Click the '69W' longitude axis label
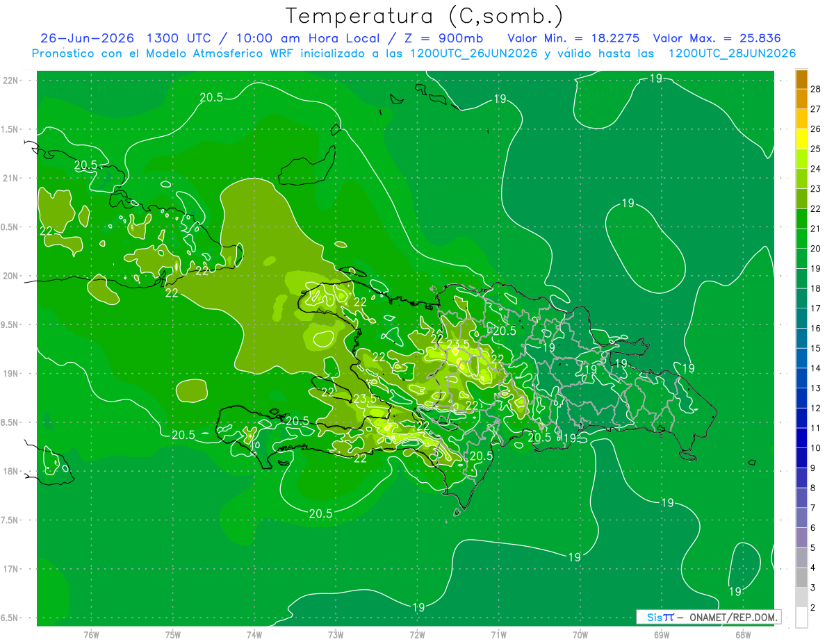Image resolution: width=834 pixels, height=644 pixels. pos(661,634)
